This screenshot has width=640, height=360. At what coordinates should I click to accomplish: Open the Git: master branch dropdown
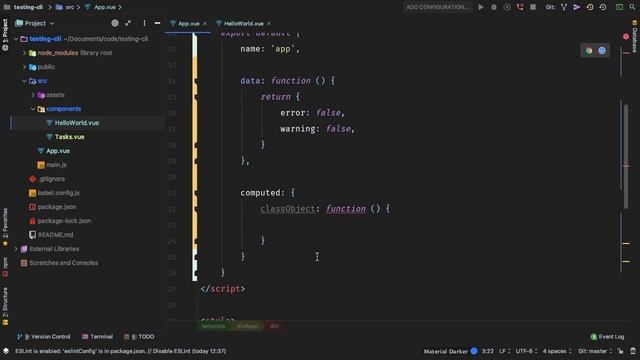[595, 351]
